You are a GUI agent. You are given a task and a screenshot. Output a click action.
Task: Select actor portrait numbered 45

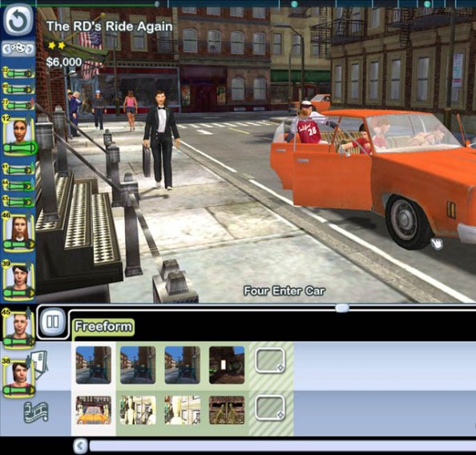[18, 328]
